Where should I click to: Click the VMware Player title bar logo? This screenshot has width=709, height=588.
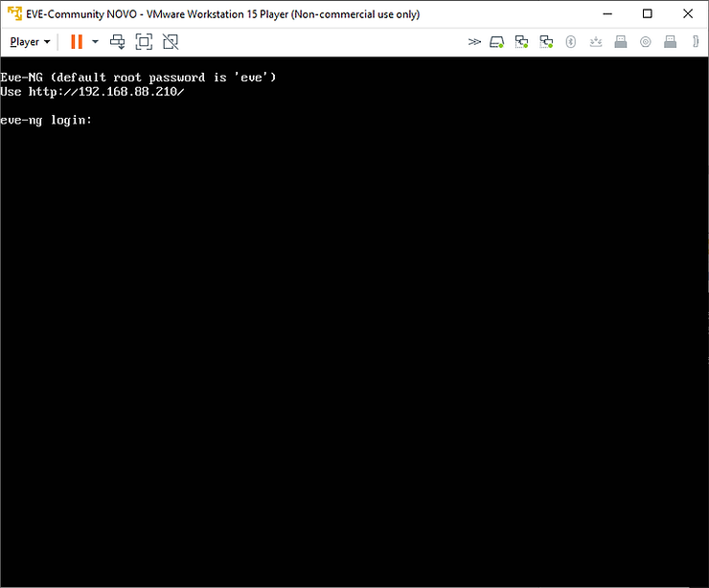(14, 13)
